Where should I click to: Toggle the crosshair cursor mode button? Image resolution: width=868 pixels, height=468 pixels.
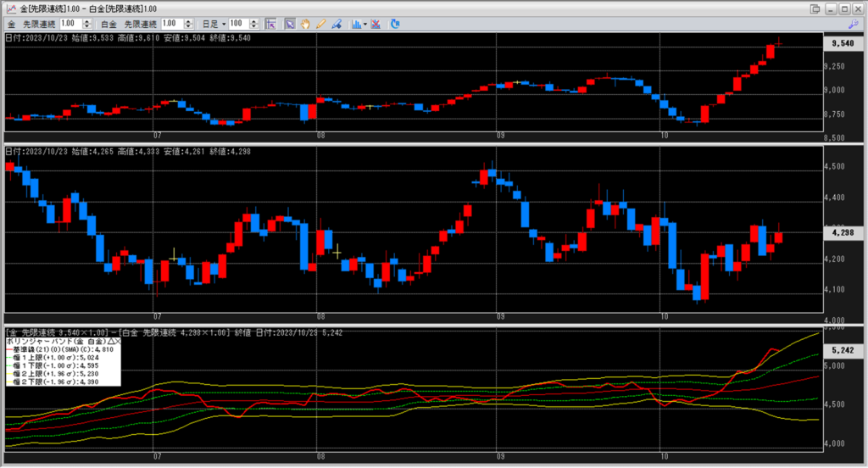click(270, 24)
